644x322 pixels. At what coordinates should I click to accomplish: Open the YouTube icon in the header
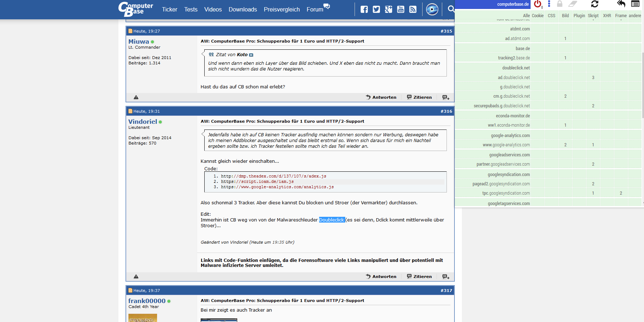point(401,9)
